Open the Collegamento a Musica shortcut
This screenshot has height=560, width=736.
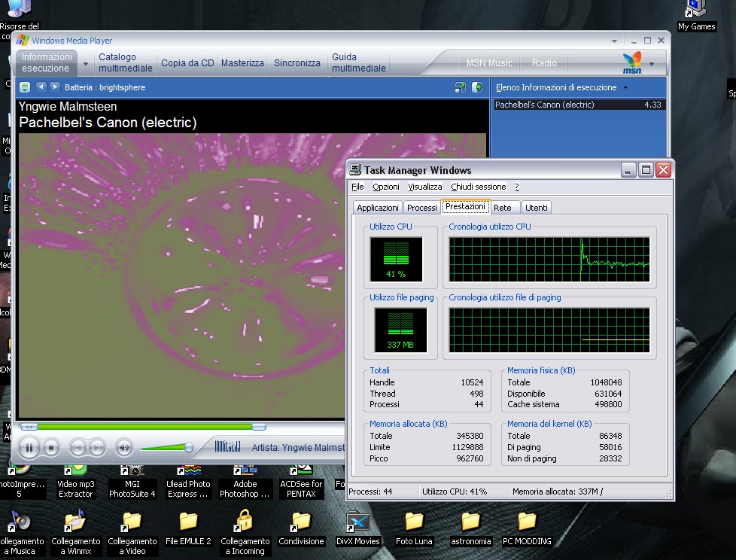click(x=20, y=534)
